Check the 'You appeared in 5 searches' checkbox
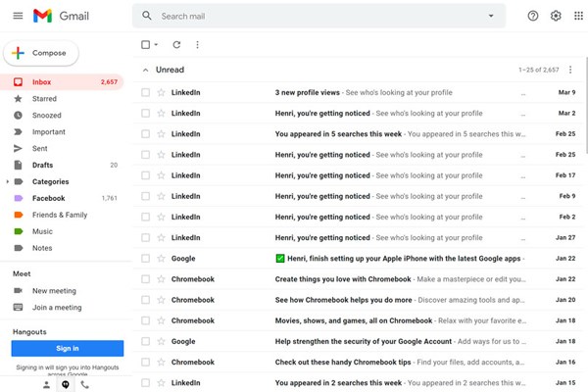This screenshot has height=392, width=588. click(145, 133)
